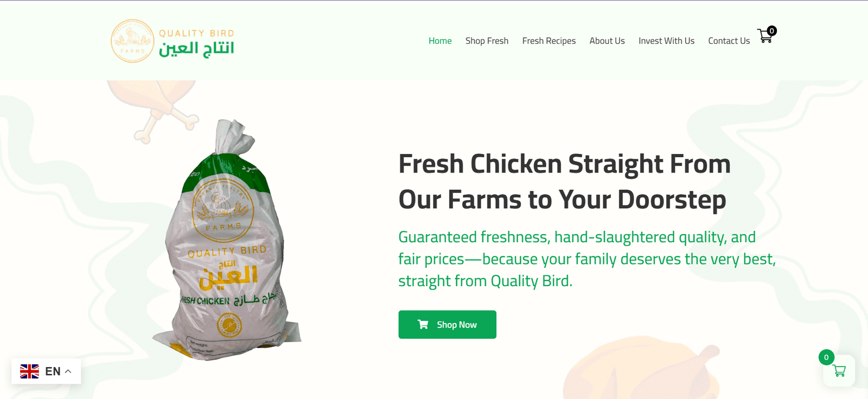Click the green Shop Now button

click(448, 325)
